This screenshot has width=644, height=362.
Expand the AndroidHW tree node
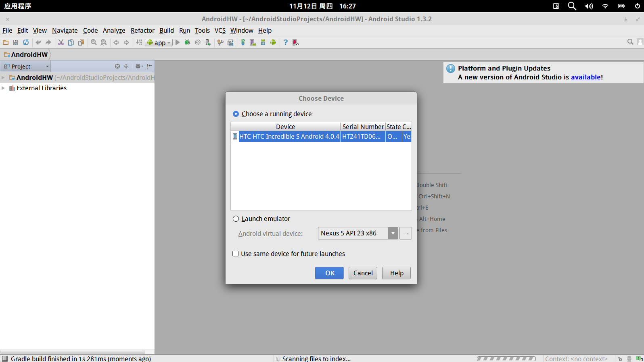coord(3,77)
